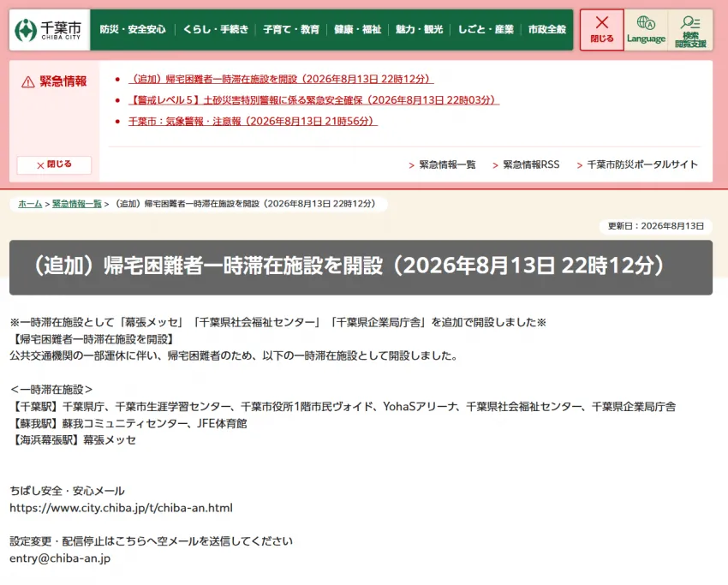Click the Chiba City logo
The image size is (728, 585).
click(48, 30)
